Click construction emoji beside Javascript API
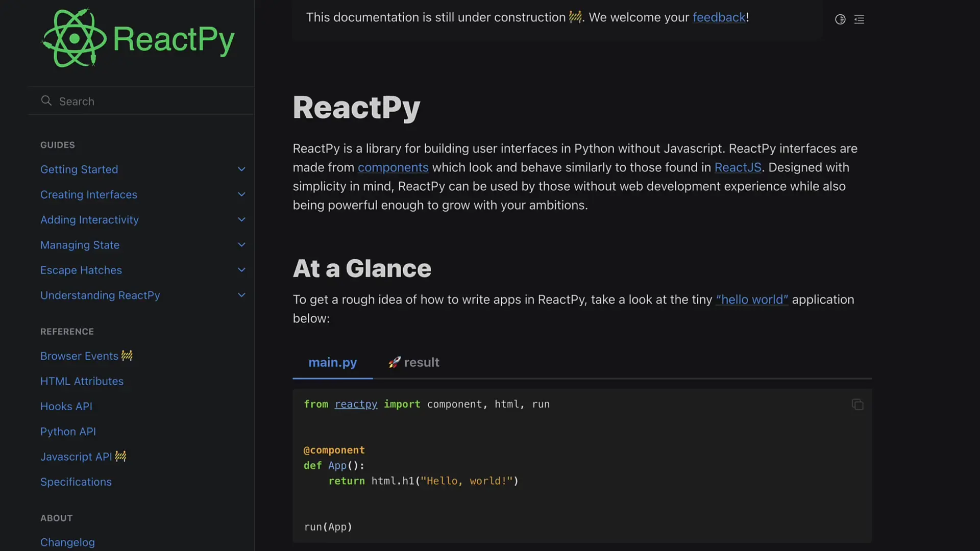Screen dimensions: 980x551 [x=120, y=456]
